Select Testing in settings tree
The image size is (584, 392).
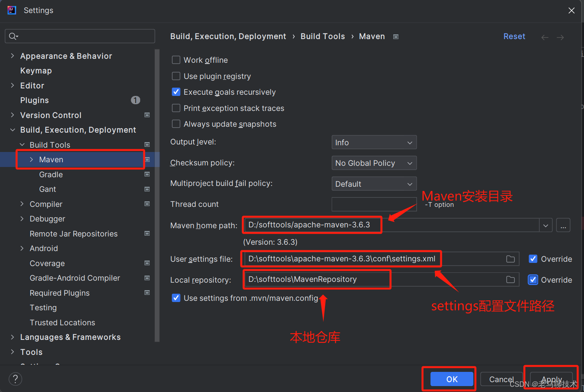[x=43, y=308]
